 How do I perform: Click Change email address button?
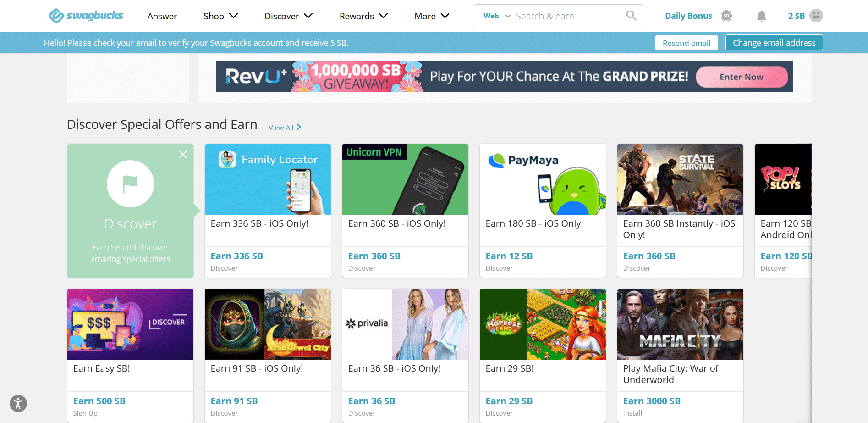pos(774,43)
